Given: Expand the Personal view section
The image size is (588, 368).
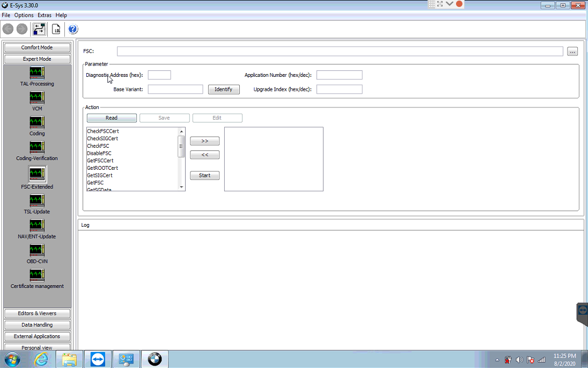Looking at the screenshot, I should point(36,348).
